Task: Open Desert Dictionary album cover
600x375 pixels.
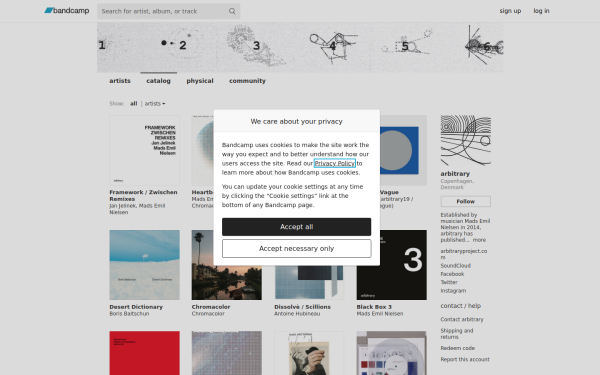Action: point(144,265)
